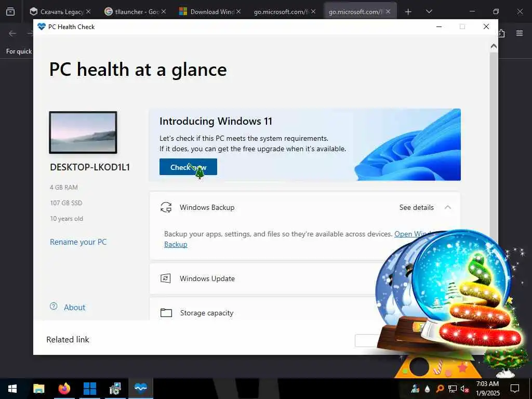Click the PC Health Check vertical scrollbar
This screenshot has width=532, height=399.
point(494,142)
